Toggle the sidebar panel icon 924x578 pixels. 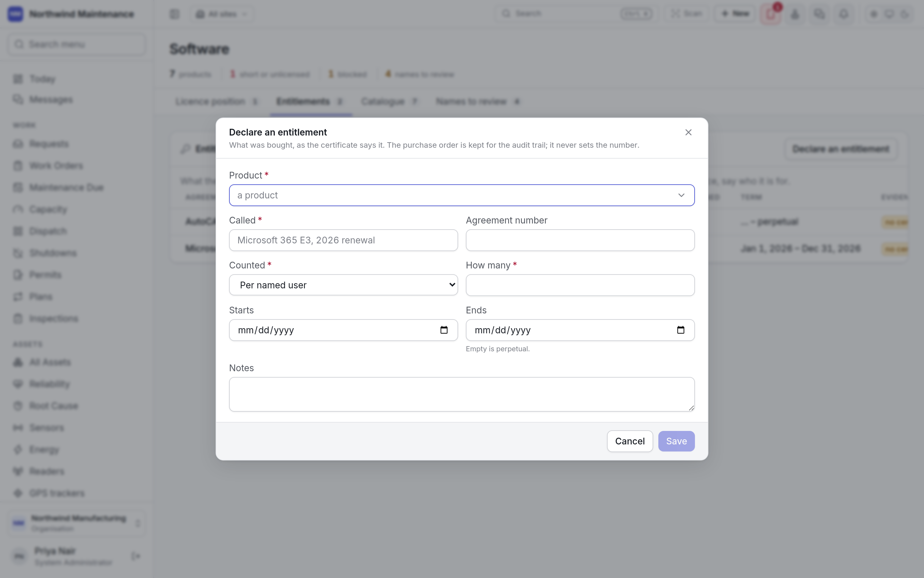click(175, 14)
